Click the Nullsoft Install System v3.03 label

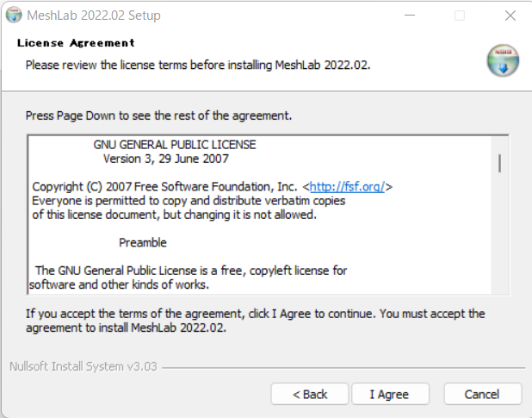84,367
